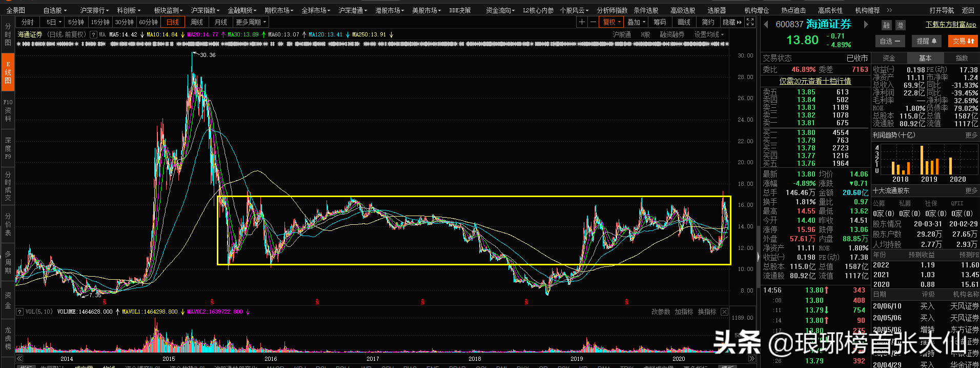The image size is (980, 368).
Task: Click 更多 beside 利润趋势(十亿)
Action: pos(971,135)
